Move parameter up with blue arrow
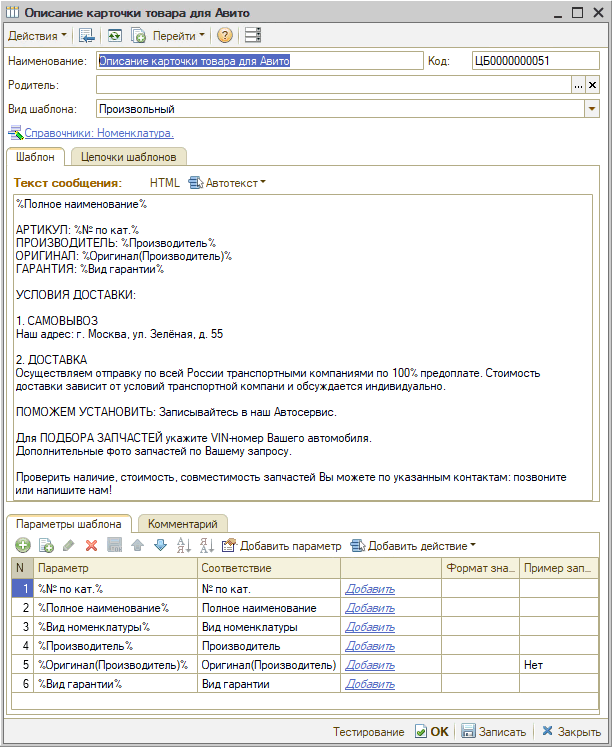This screenshot has height=747, width=612. (x=138, y=546)
